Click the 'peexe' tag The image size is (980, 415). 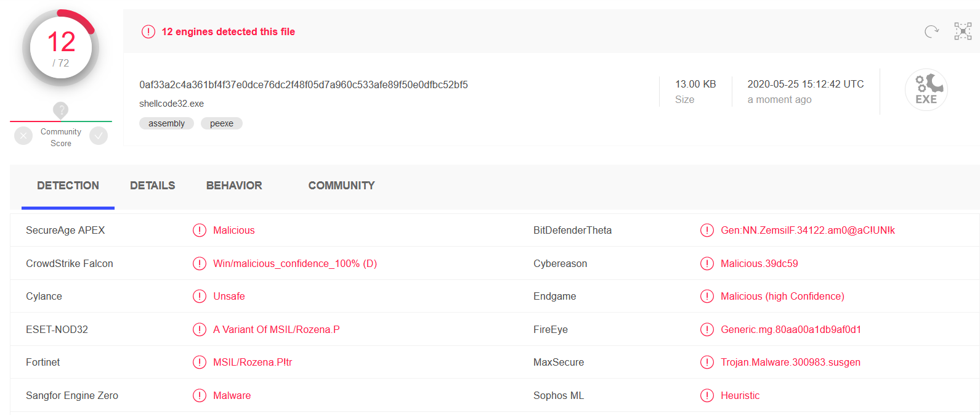pos(222,123)
